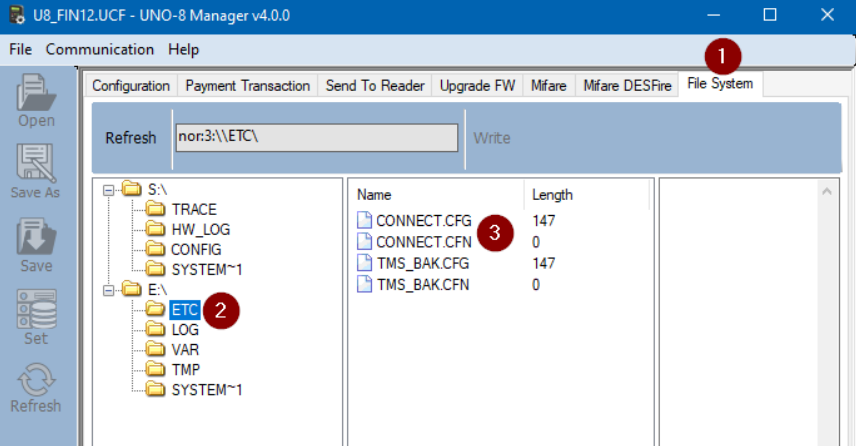The height and width of the screenshot is (446, 856).
Task: Select the TMS_BAK.CFG file name
Action: pyautogui.click(x=423, y=263)
